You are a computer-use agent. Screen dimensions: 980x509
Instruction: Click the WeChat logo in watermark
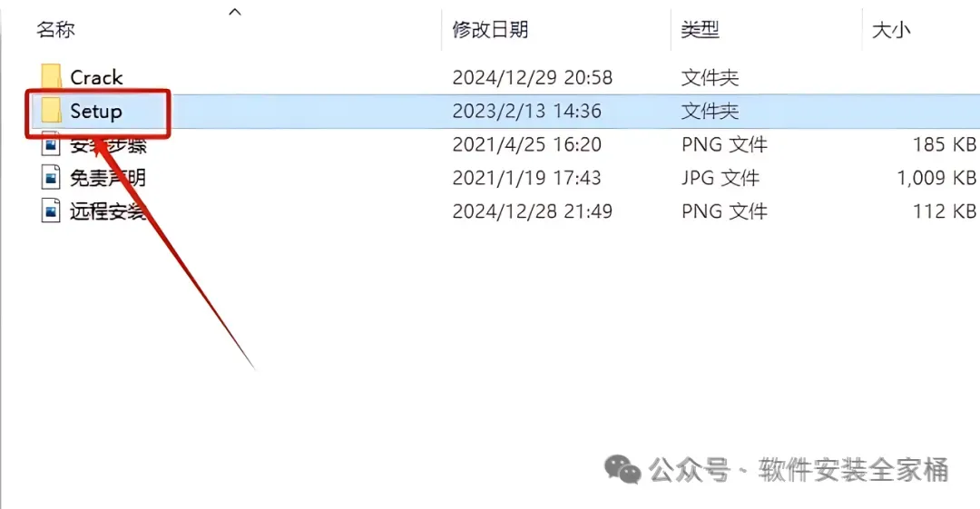[622, 470]
